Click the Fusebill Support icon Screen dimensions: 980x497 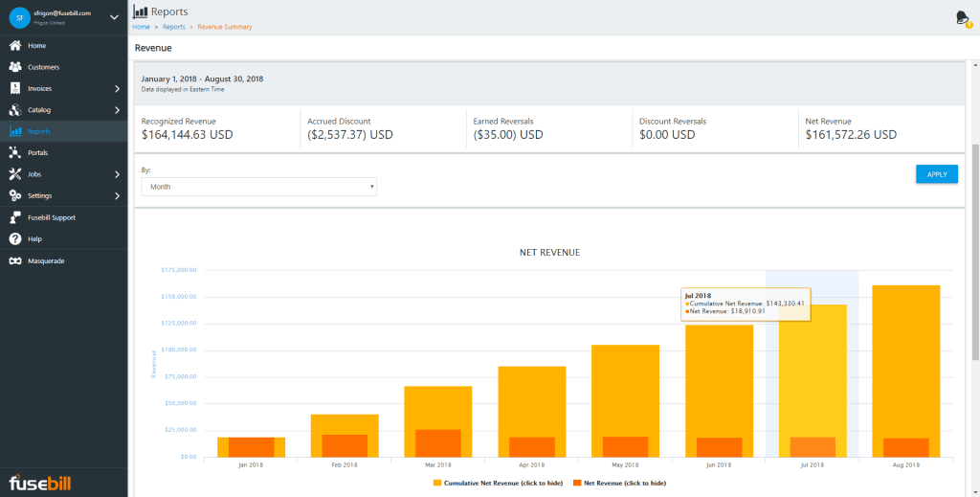click(x=15, y=217)
